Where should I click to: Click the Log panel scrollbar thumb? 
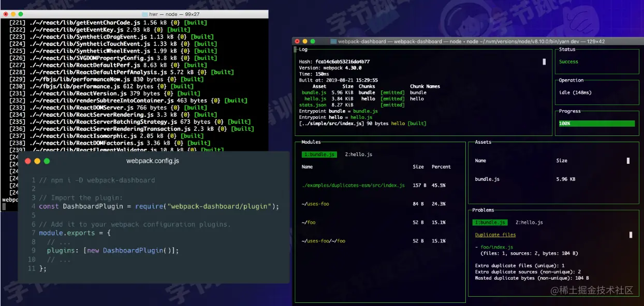pyautogui.click(x=544, y=62)
